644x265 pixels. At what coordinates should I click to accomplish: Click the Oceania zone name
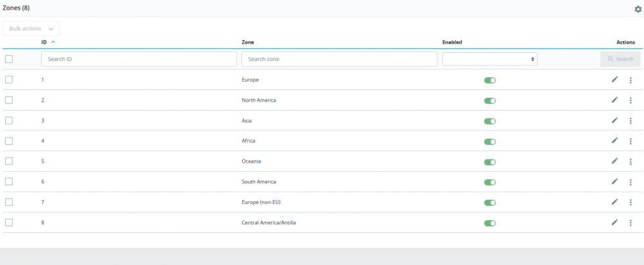pyautogui.click(x=251, y=161)
